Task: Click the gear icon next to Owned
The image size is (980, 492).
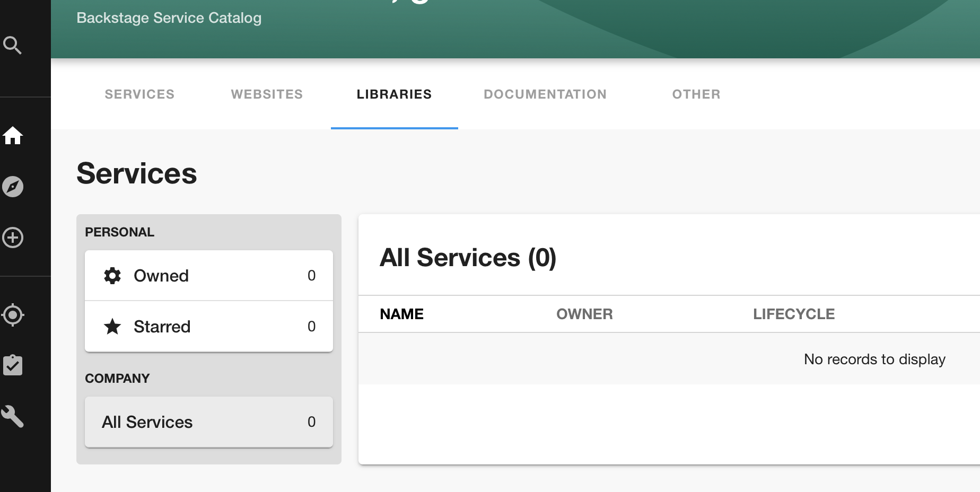Action: pos(112,275)
